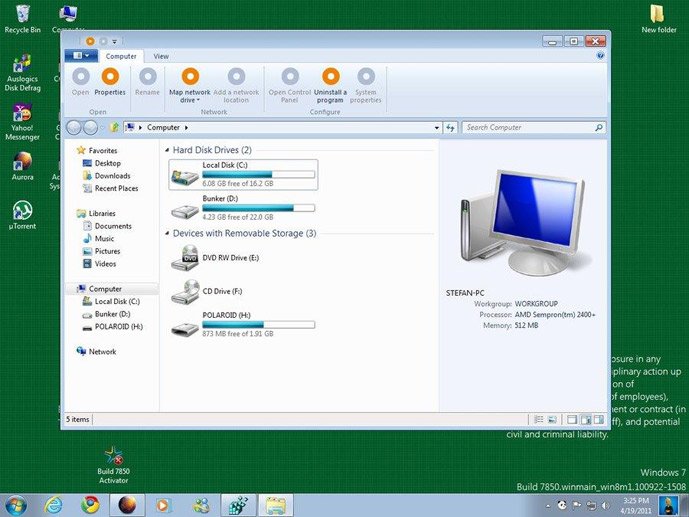Select POLAROID (H:) in navigation pane
689x517 pixels.
(x=113, y=327)
